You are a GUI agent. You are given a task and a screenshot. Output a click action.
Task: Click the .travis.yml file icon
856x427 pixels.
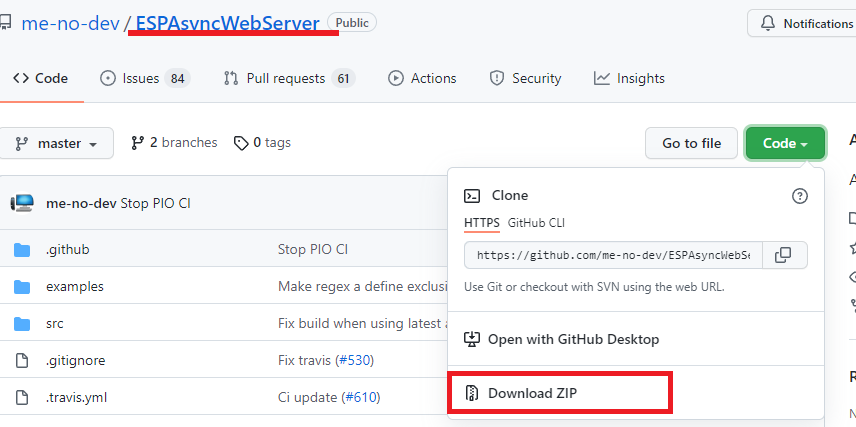point(21,397)
